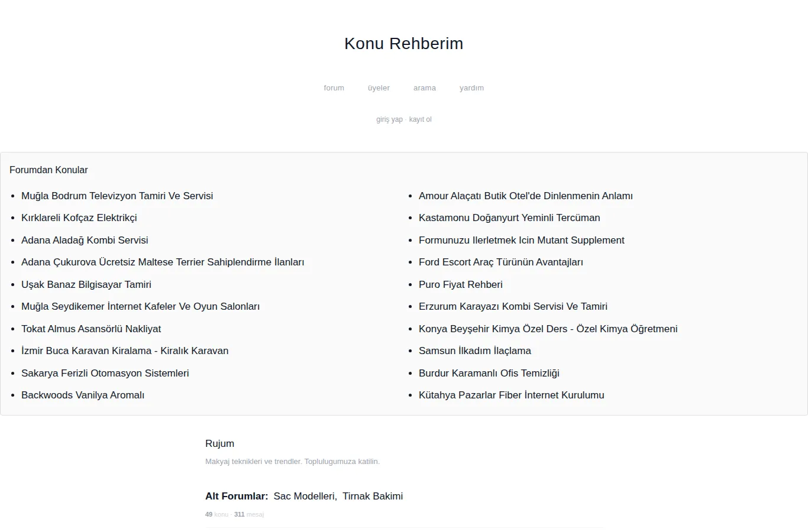This screenshot has height=532, width=808.
Task: Open Backwoods Vanilya Aromalı topic
Action: pos(83,395)
